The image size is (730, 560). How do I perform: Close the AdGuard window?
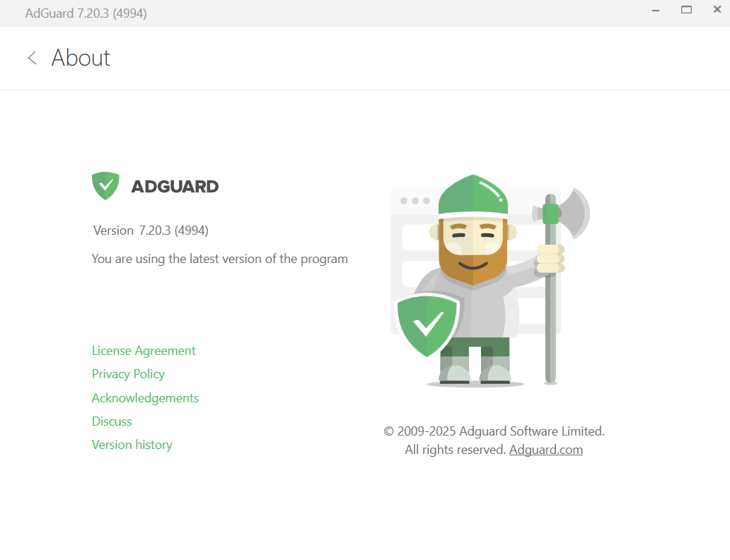[x=717, y=9]
